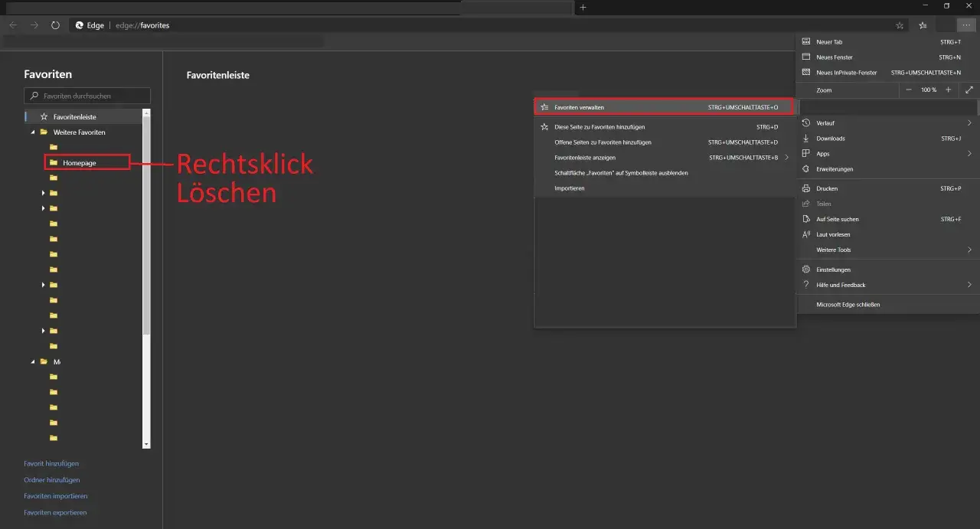Expand the Favoritenleiste anzeigen submenu
This screenshot has width=980, height=529.
[665, 158]
